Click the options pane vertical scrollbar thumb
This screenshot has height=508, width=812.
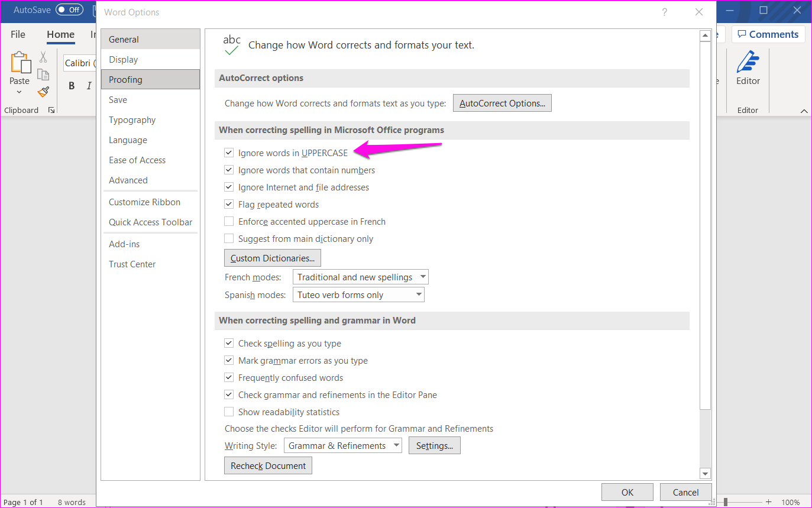pyautogui.click(x=705, y=225)
